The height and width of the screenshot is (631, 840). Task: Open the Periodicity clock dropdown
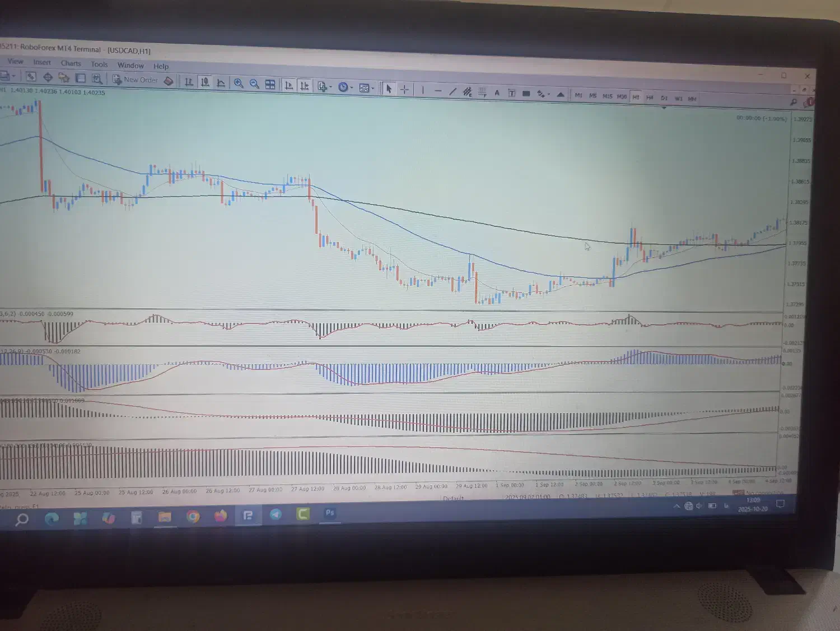click(x=345, y=87)
